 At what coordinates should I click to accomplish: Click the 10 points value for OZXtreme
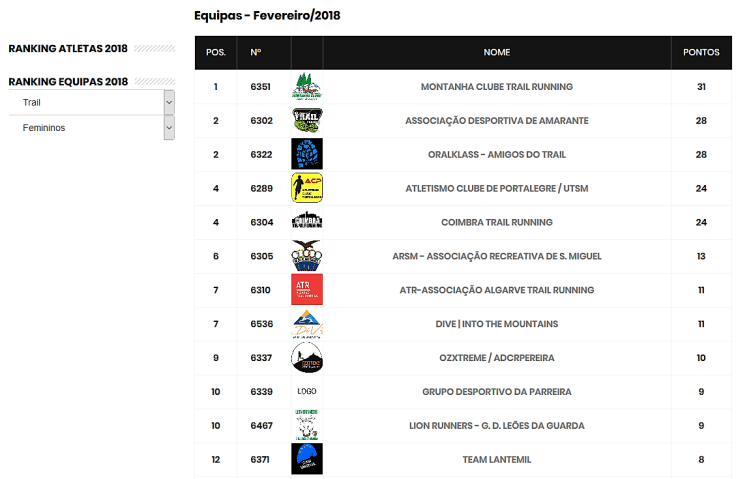701,357
